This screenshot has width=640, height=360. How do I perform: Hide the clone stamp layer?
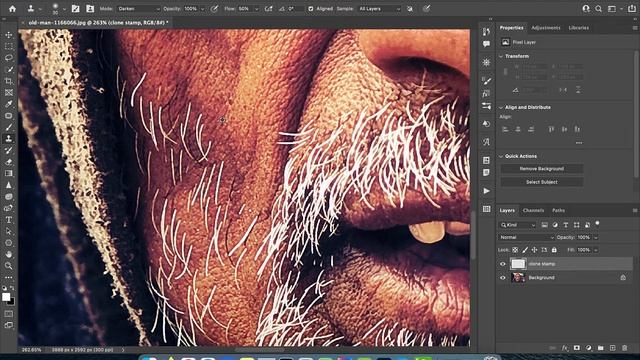coord(503,264)
